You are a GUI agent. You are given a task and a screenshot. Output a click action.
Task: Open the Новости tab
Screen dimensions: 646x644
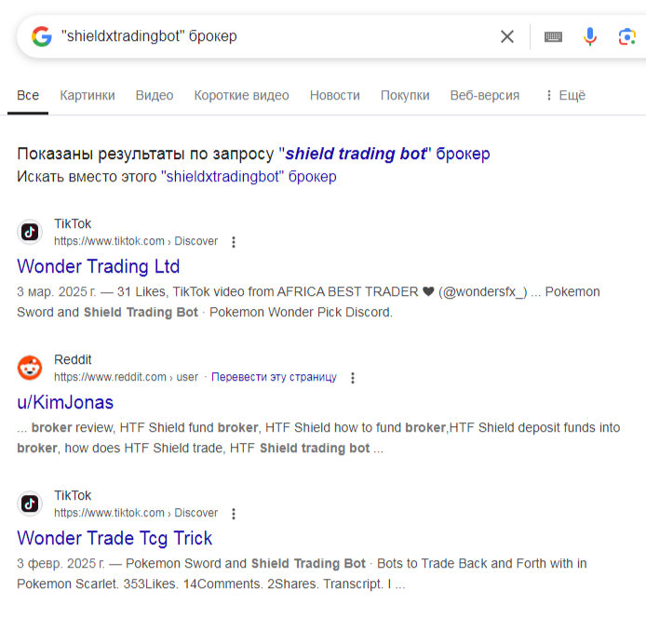(x=334, y=95)
